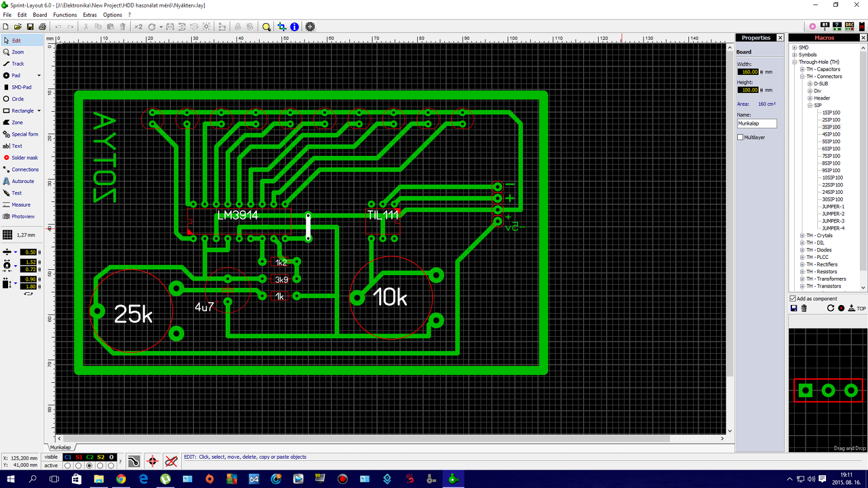Select the 3SIP100 macro

point(831,127)
